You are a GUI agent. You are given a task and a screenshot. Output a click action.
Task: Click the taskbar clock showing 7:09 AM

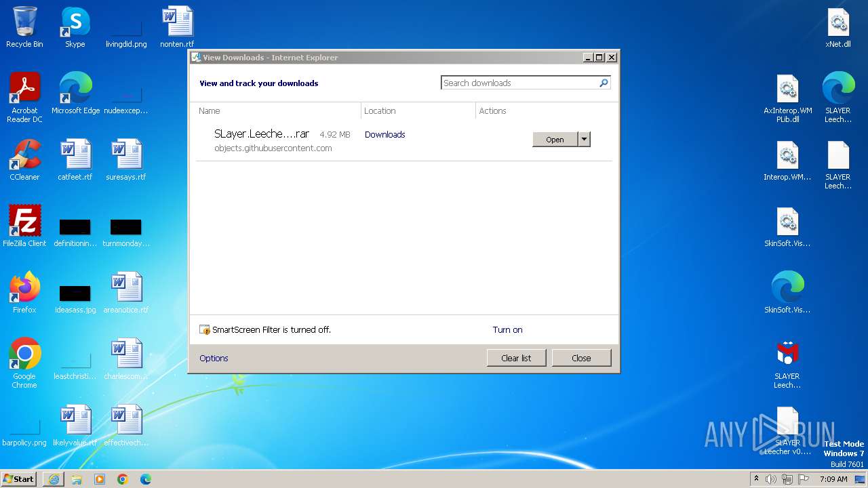coord(833,479)
